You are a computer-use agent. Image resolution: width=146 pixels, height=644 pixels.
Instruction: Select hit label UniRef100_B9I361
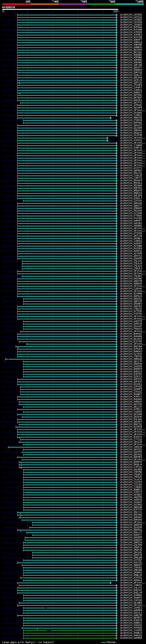pos(131,53)
